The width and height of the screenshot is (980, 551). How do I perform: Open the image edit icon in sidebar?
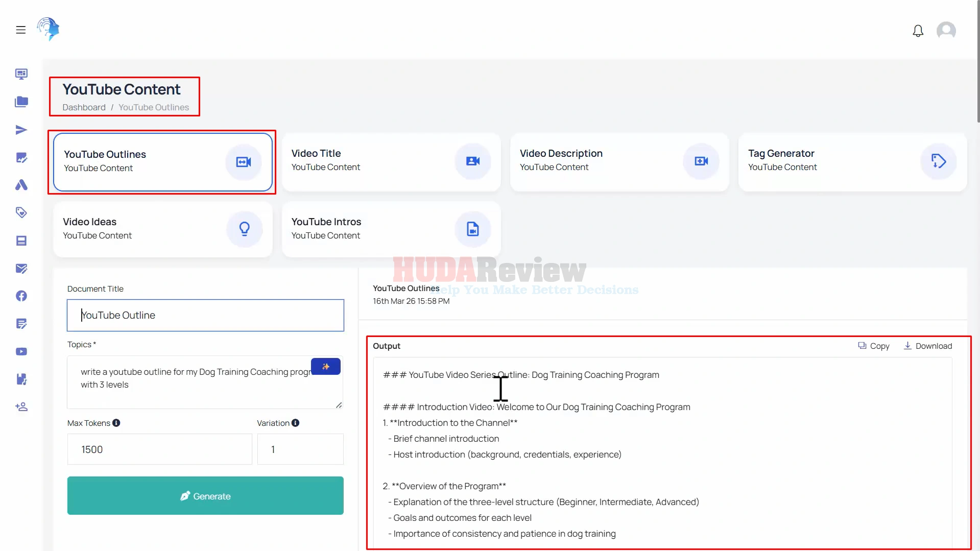[x=21, y=157]
